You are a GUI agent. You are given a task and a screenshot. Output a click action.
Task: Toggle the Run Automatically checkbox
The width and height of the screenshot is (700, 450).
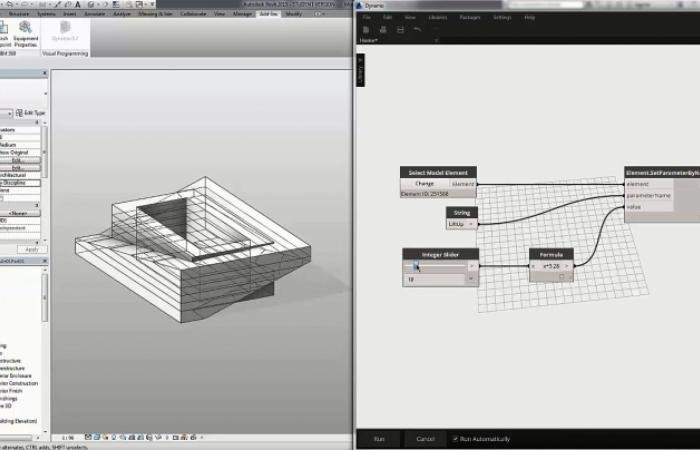(x=457, y=438)
